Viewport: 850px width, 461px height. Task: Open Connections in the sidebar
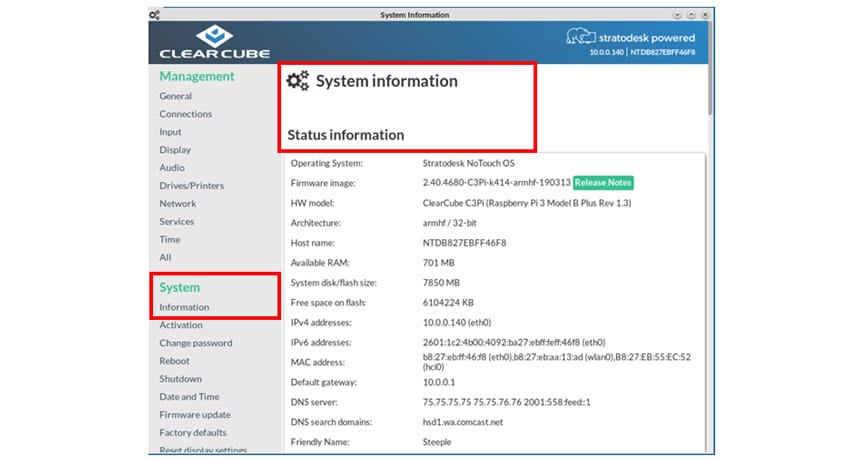(x=185, y=114)
